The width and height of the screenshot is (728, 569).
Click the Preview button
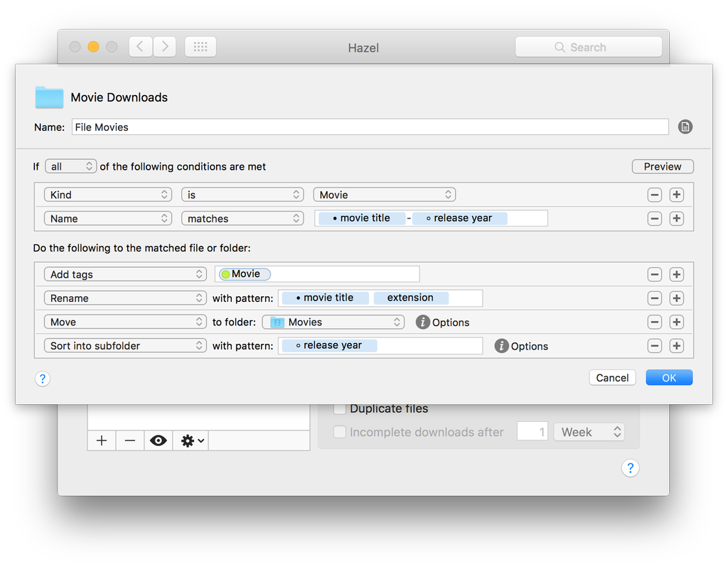tap(663, 166)
